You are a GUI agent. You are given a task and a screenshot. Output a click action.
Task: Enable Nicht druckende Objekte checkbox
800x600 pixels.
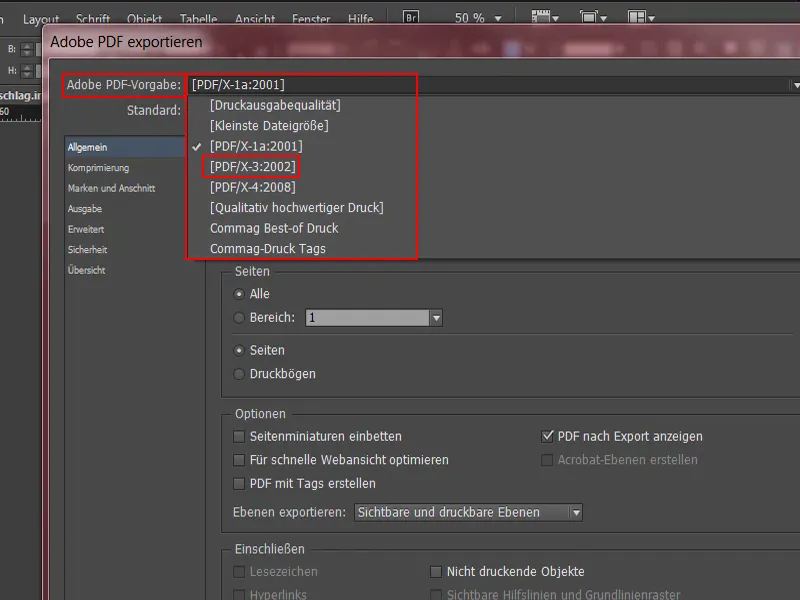(436, 572)
